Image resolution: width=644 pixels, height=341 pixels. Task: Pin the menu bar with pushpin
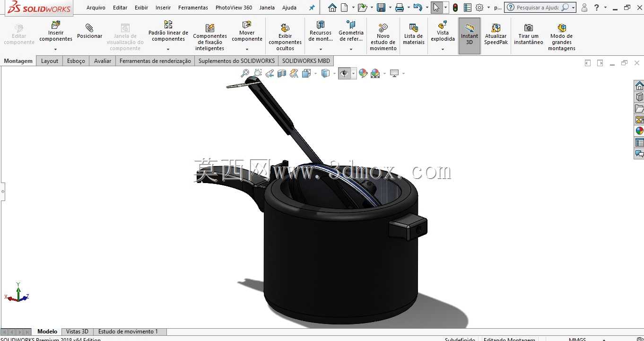click(312, 8)
